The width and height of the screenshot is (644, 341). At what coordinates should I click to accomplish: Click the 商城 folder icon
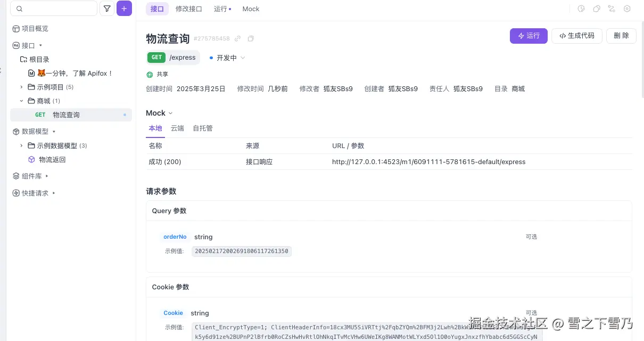[31, 101]
